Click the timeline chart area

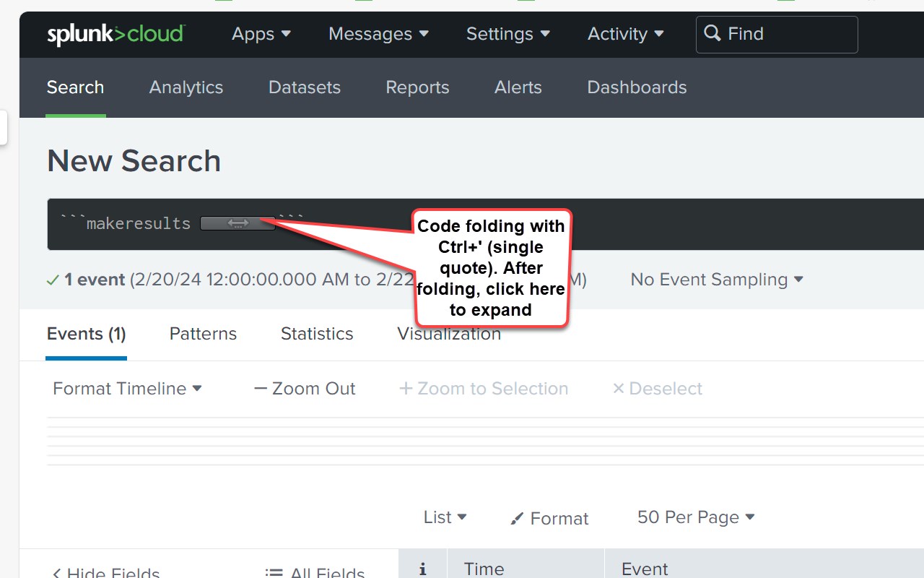pos(485,442)
